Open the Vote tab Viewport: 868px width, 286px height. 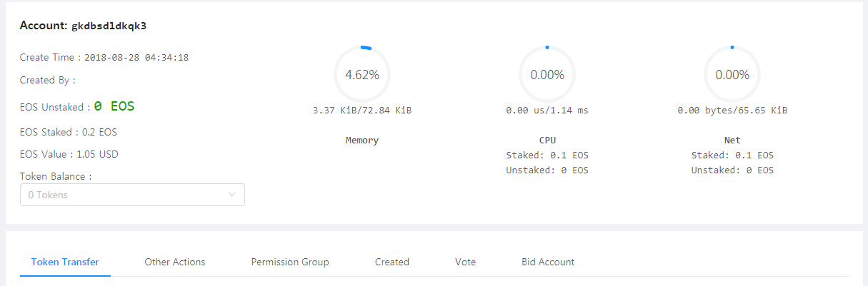point(465,262)
